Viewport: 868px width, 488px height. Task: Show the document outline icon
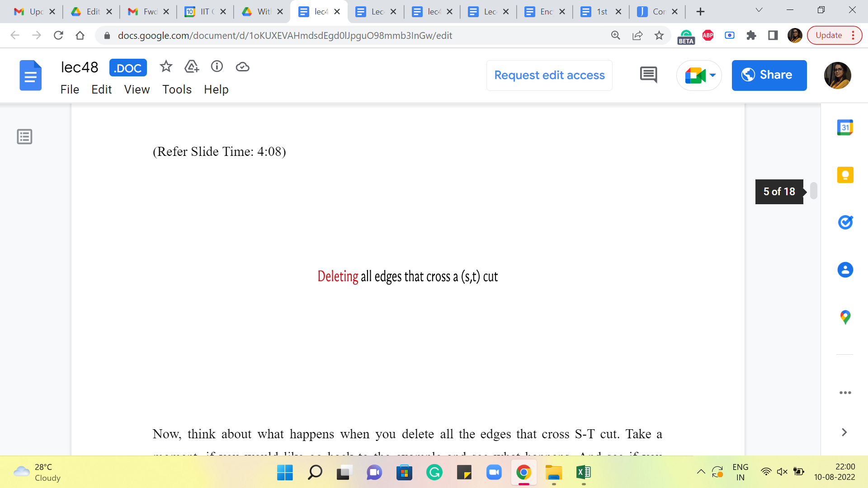(24, 136)
